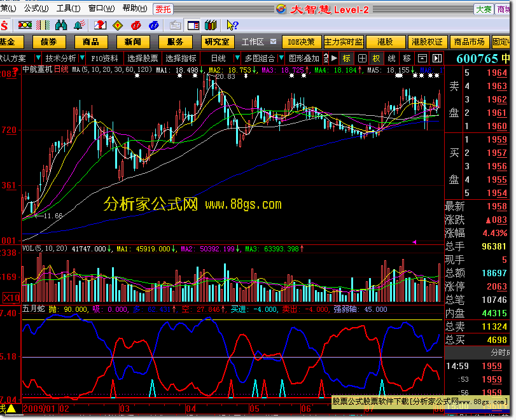Viewport: 516px width, 420px height.
Task: Toggle the 权 adjustment button
Action: (x=376, y=59)
